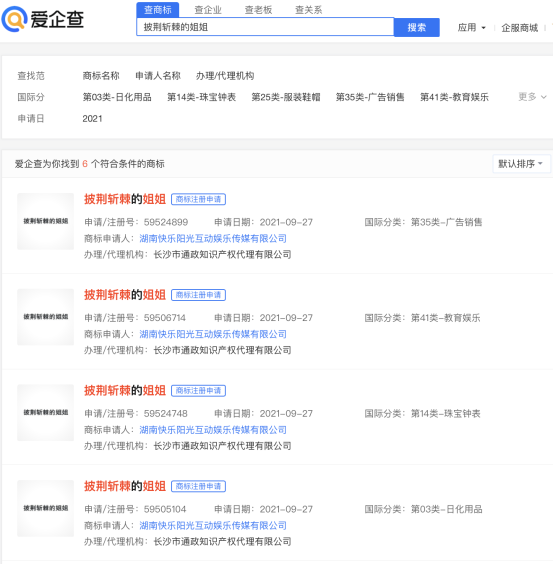Open trademark title for registration 59505104

[125, 486]
